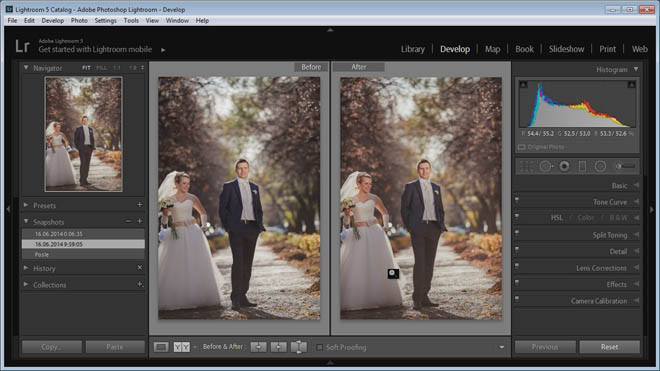Image resolution: width=660 pixels, height=371 pixels.
Task: Hide the left panel group arrow
Action: pyautogui.click(x=8, y=208)
